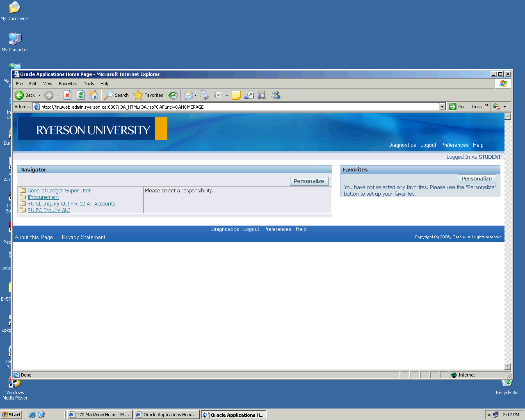This screenshot has width=525, height=420.
Task: Open the Tools menu
Action: (89, 84)
